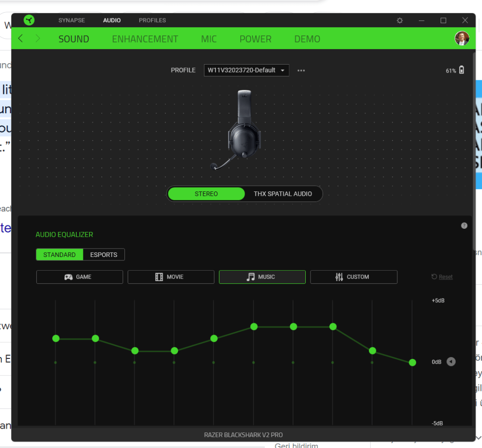
Task: Click the second equalizer band handle
Action: coord(95,339)
